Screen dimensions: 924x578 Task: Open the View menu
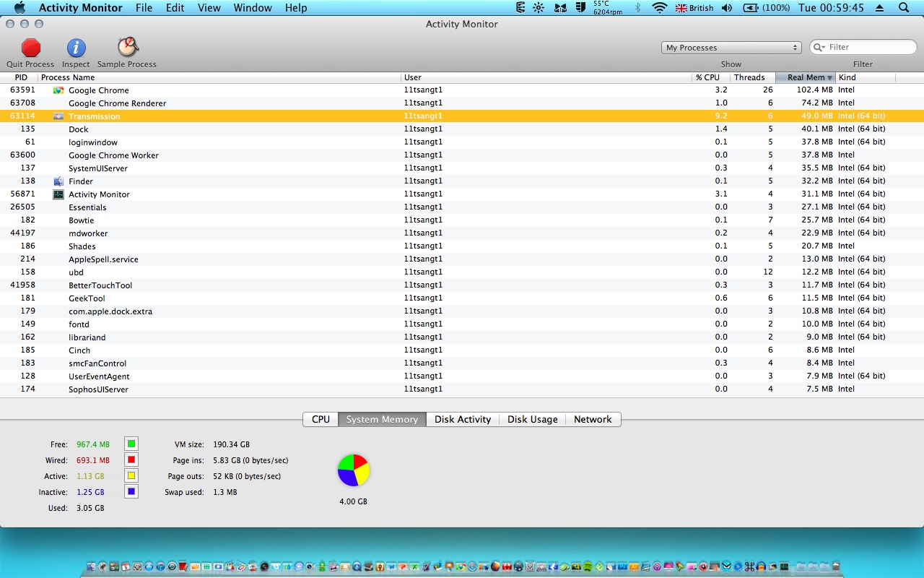[209, 8]
